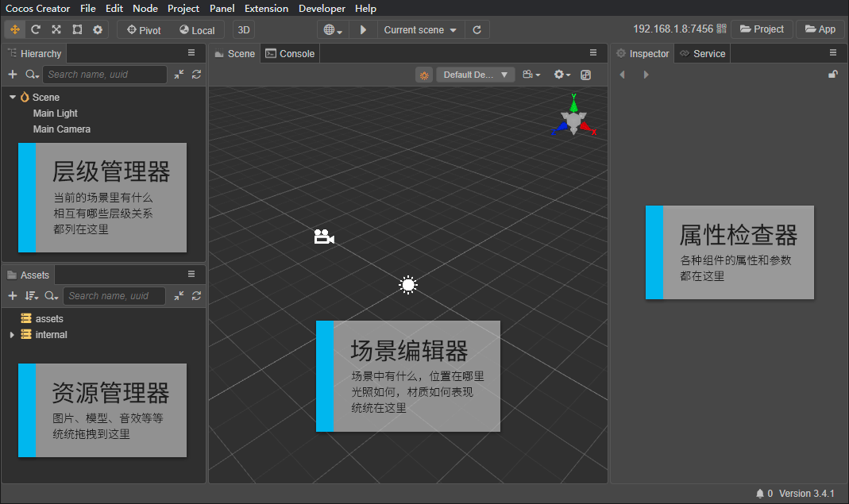Viewport: 849px width, 504px height.
Task: Add a new node in Hierarchy
Action: point(13,74)
